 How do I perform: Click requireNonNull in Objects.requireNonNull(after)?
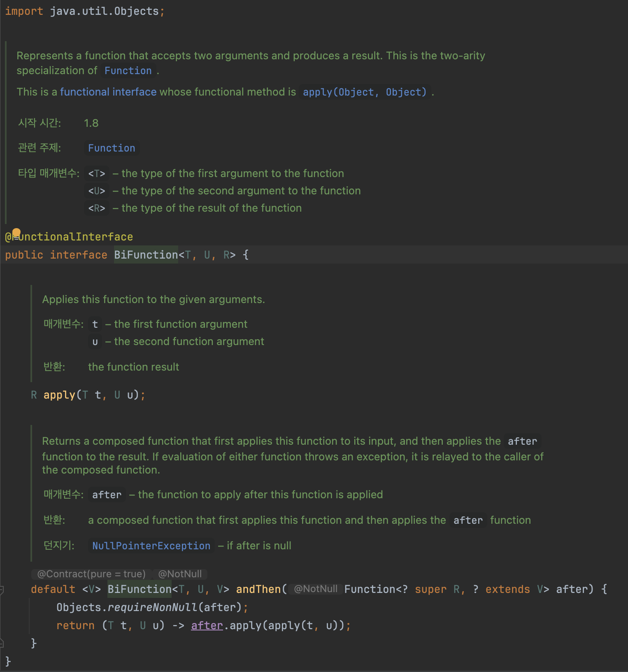tap(153, 607)
